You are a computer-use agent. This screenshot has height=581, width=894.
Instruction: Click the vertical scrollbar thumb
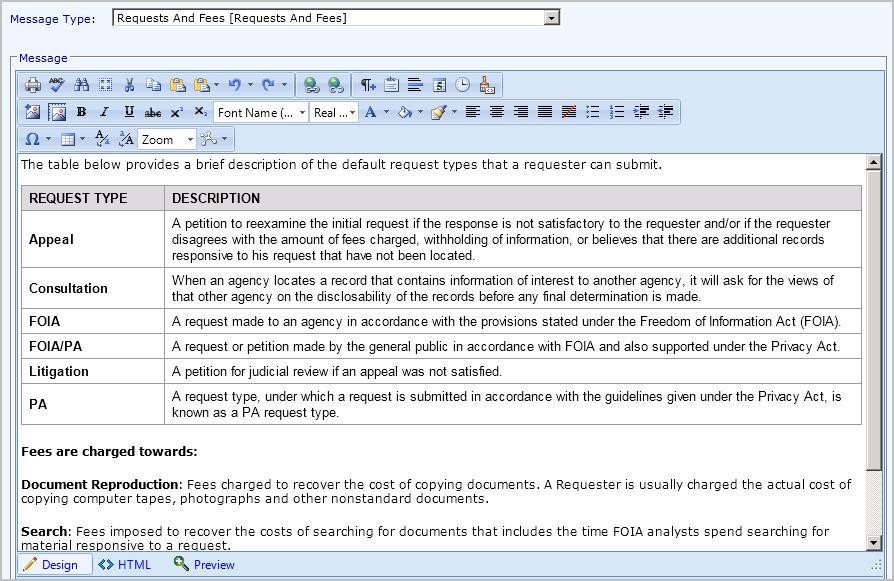pyautogui.click(x=873, y=320)
